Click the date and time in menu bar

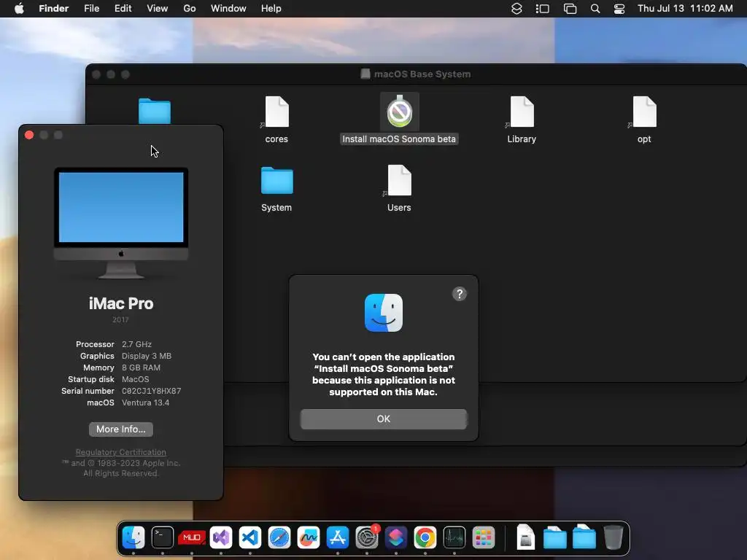click(685, 9)
